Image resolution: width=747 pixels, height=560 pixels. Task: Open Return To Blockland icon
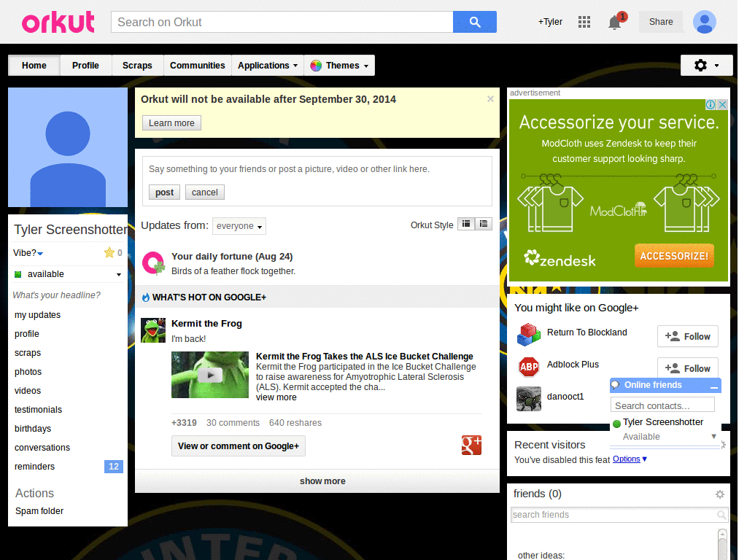pyautogui.click(x=529, y=334)
